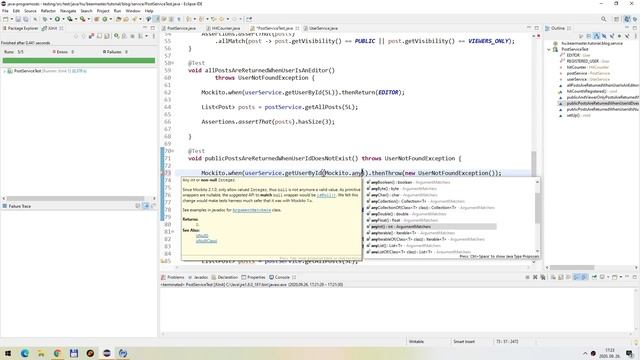Open the HitCounter.java editor tab

point(223,28)
